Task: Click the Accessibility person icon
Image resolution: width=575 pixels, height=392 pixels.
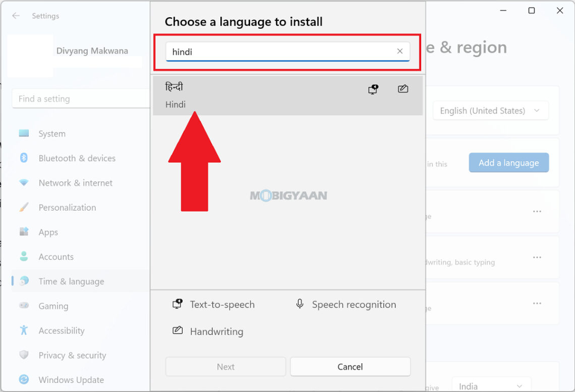Action: pyautogui.click(x=24, y=331)
